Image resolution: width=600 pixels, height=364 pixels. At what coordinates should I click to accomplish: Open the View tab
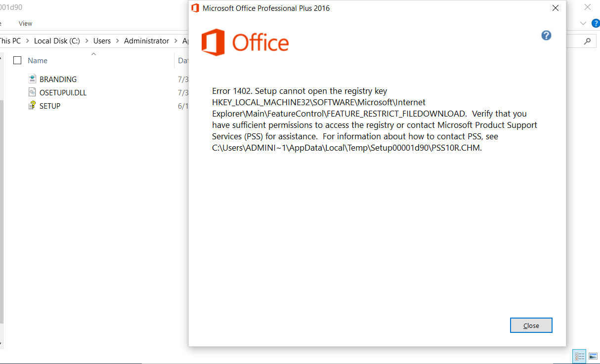click(25, 23)
